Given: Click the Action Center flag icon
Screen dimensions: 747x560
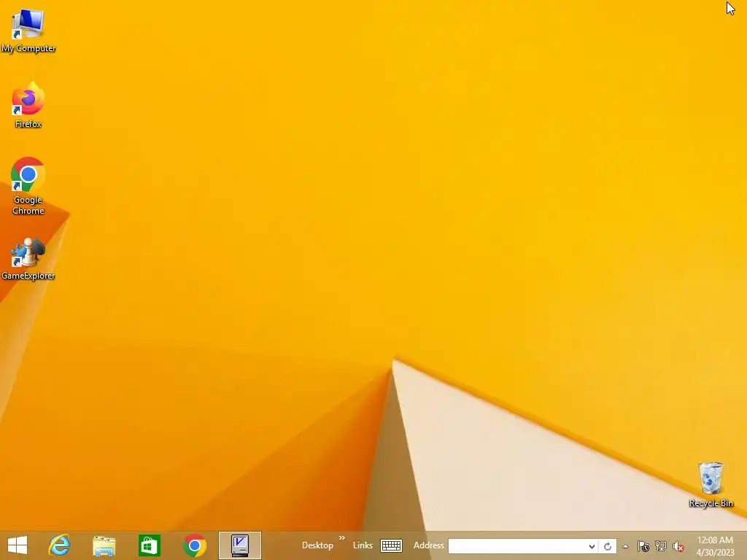Looking at the screenshot, I should tap(643, 546).
